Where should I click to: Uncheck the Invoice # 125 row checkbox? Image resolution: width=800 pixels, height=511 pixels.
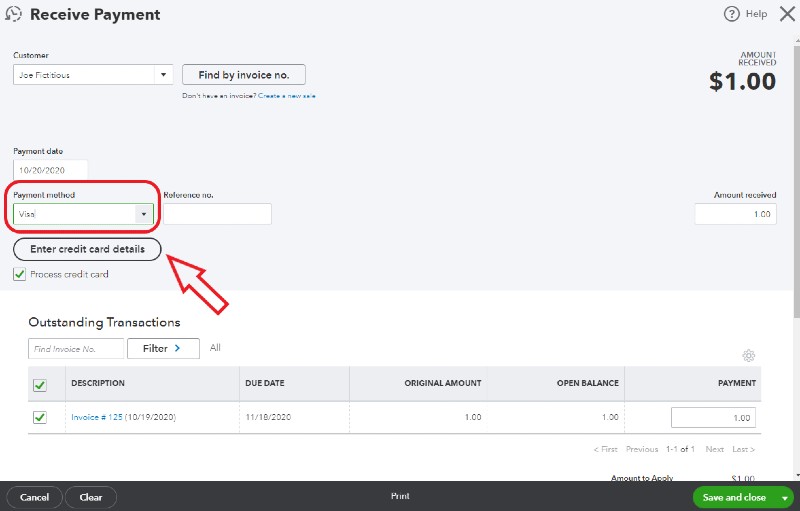point(40,417)
